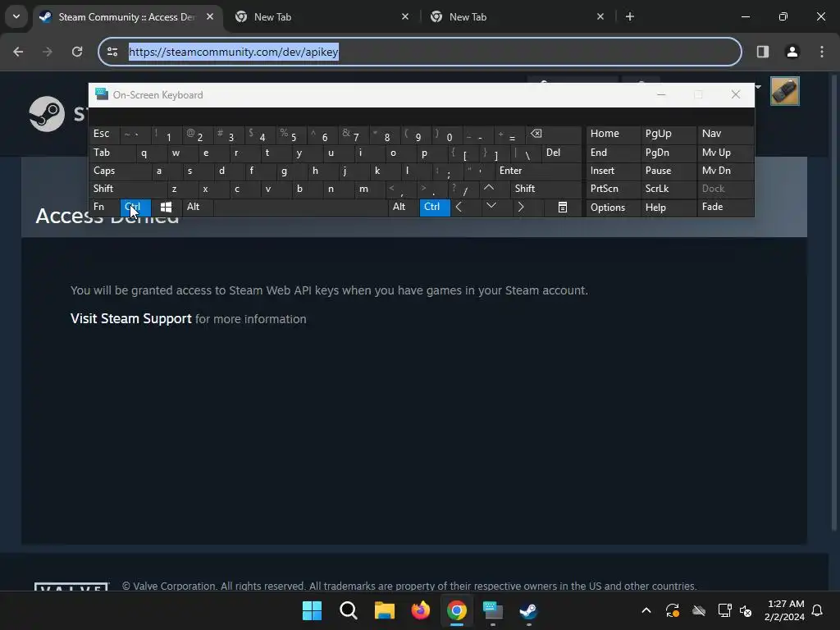Toggle the Caps key
The height and width of the screenshot is (630, 840).
[120, 171]
